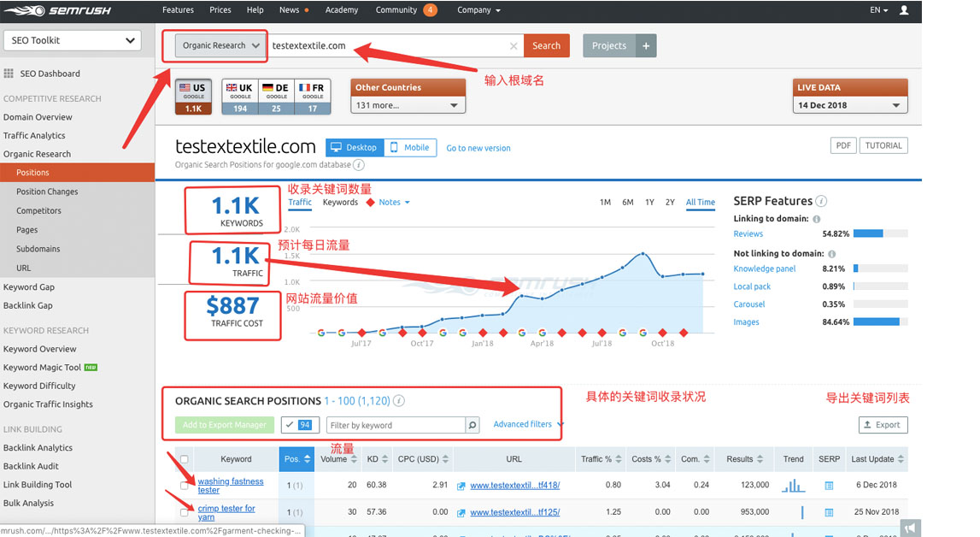Click the PDF button

pyautogui.click(x=843, y=145)
